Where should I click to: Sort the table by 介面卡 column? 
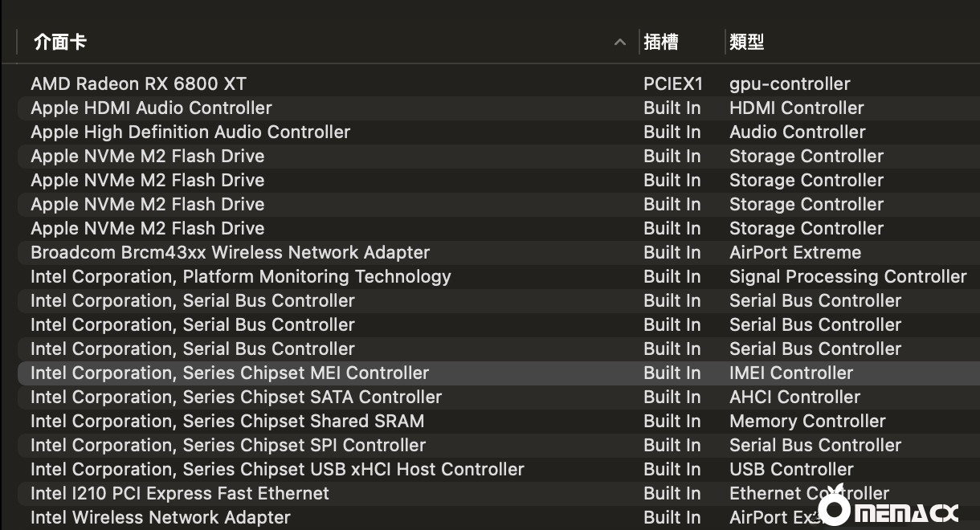point(60,42)
